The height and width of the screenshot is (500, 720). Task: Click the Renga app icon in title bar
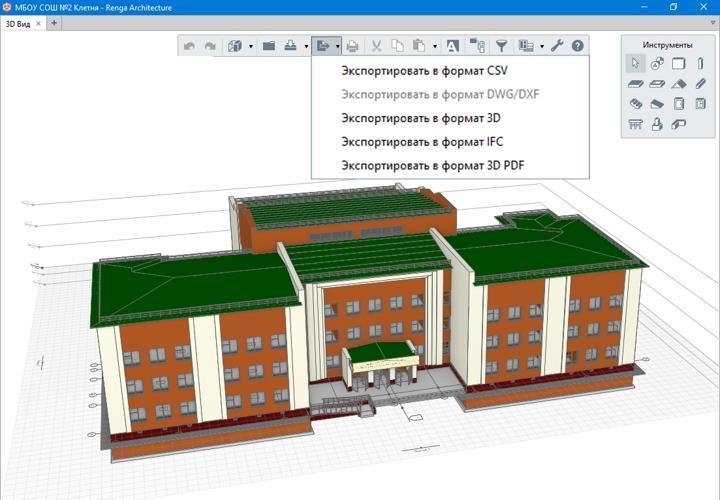(6, 7)
